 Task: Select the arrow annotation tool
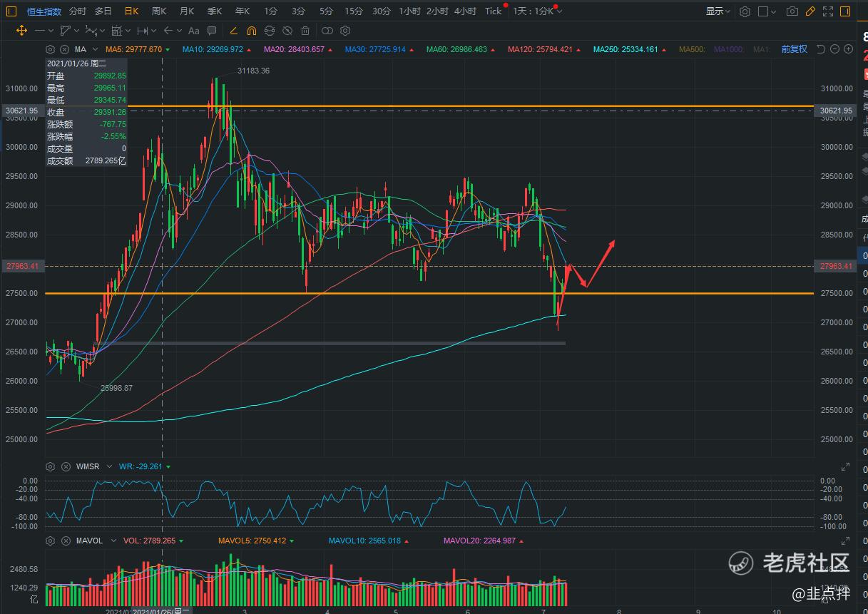pos(168,31)
